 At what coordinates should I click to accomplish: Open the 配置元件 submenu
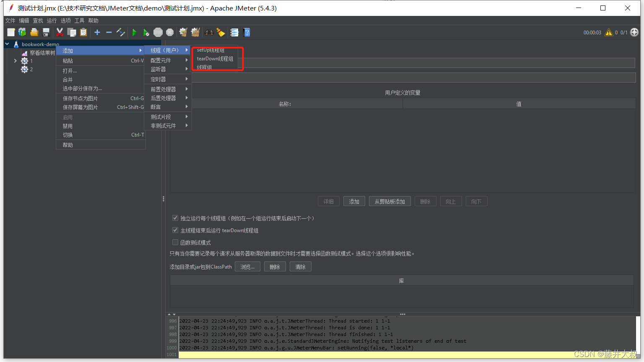point(168,60)
